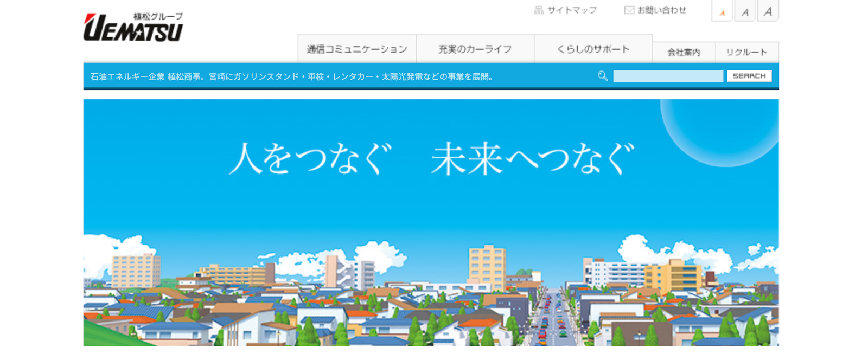Select the small font size A

click(x=722, y=11)
